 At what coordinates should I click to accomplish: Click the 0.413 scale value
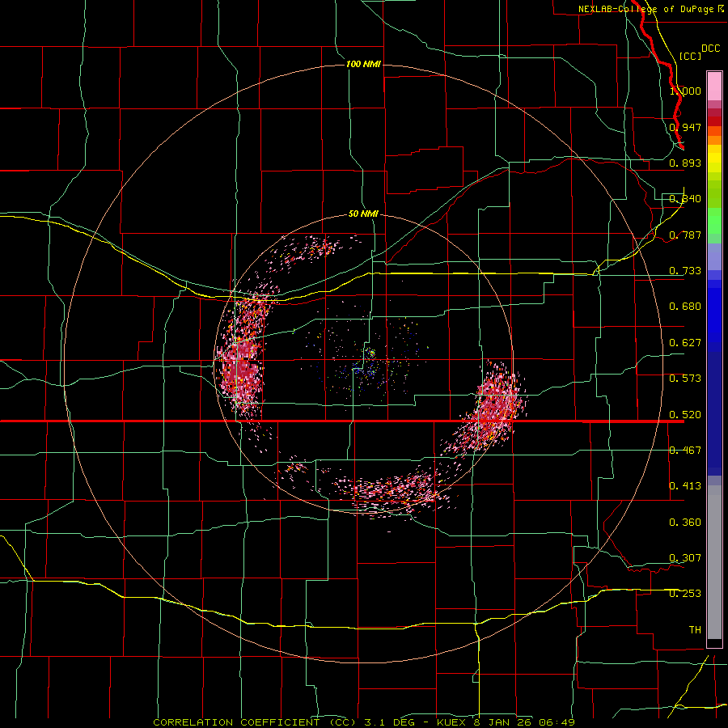click(x=685, y=486)
